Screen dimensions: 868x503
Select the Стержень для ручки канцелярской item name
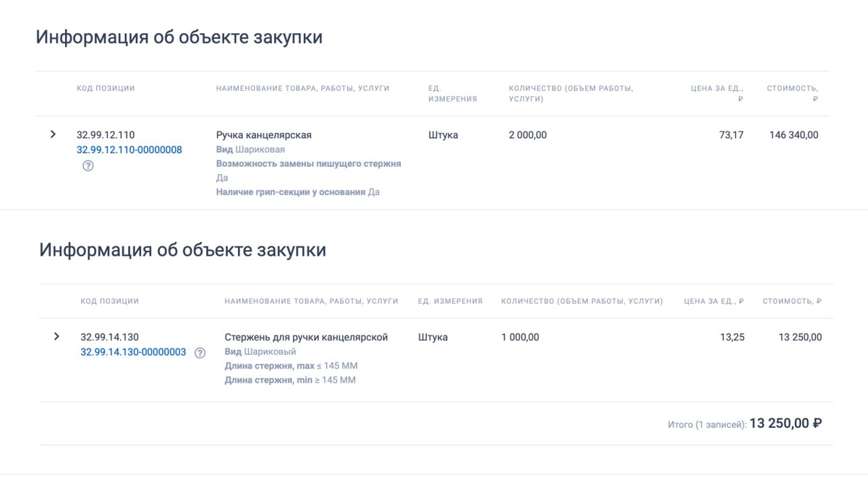point(307,338)
